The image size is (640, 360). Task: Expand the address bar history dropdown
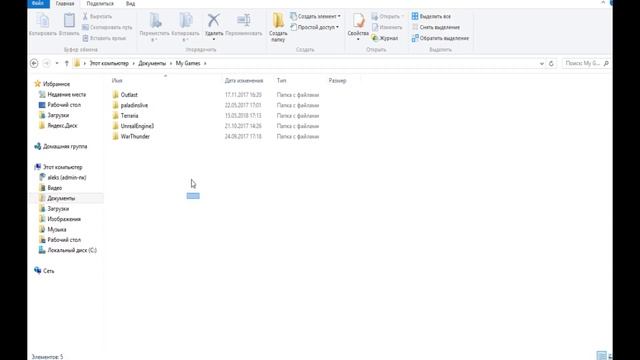(x=542, y=64)
